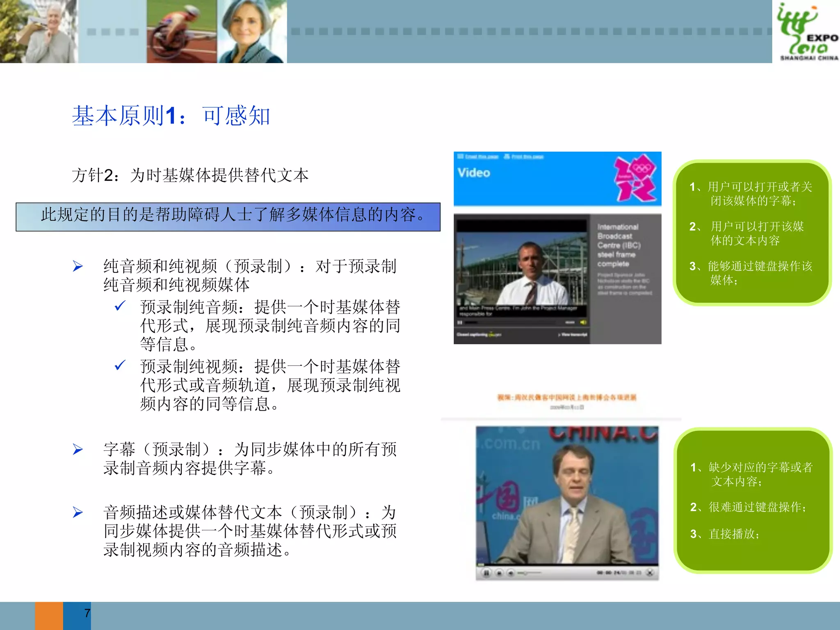Viewport: 840px width, 630px height.
Task: Adjust the lower player volume slider
Action: point(529,573)
